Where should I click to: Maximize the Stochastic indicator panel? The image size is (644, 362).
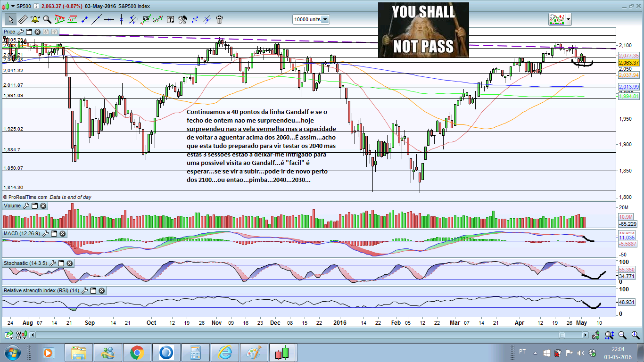[60, 263]
